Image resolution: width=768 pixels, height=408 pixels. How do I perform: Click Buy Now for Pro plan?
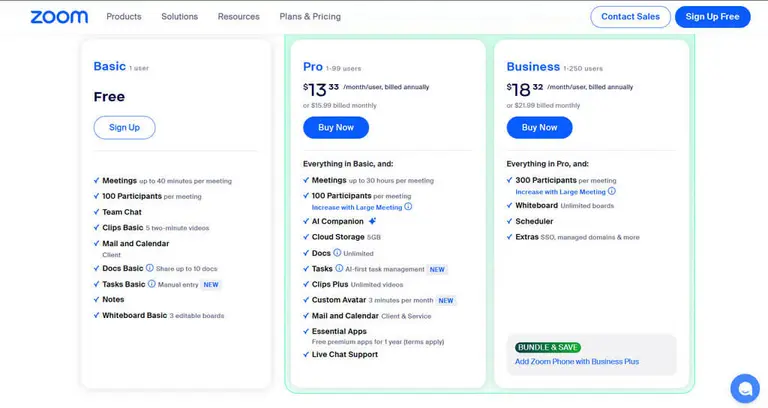(x=336, y=127)
